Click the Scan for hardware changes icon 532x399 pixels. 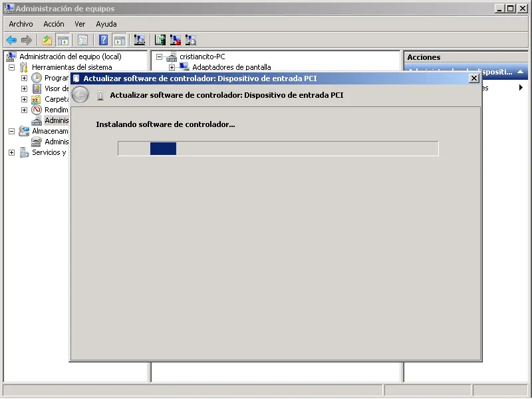point(140,40)
